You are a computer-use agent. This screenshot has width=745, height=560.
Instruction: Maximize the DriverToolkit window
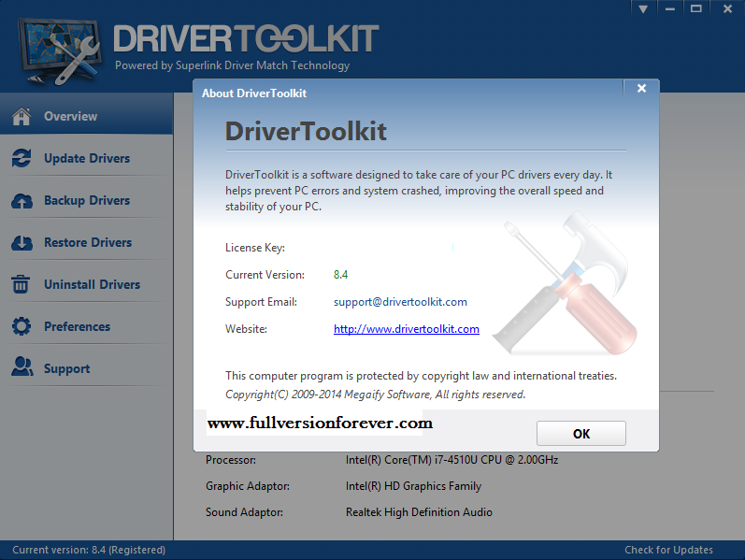pyautogui.click(x=696, y=8)
